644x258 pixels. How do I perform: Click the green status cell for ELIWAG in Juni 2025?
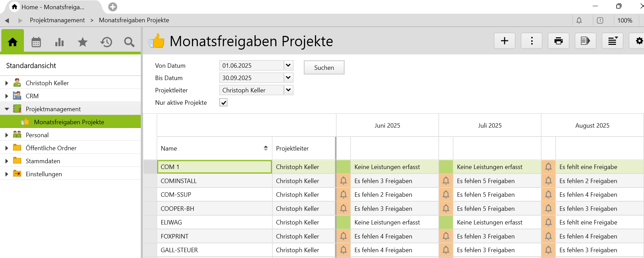[343, 222]
